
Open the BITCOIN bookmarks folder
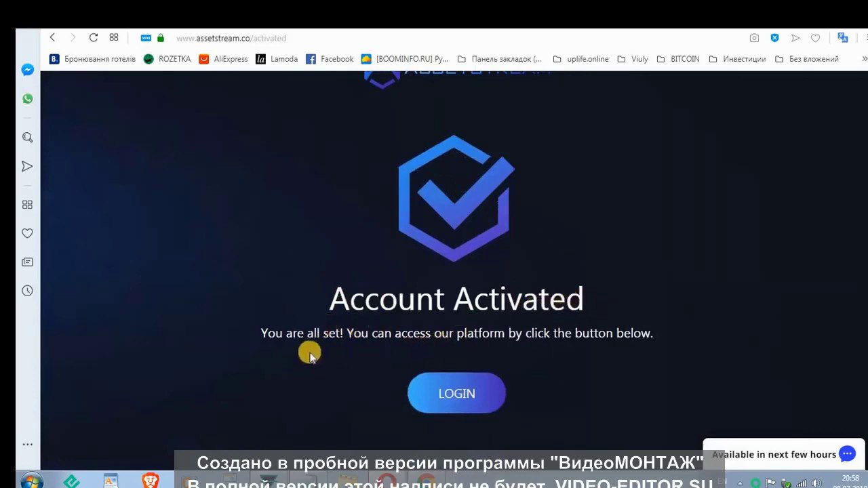(x=677, y=59)
